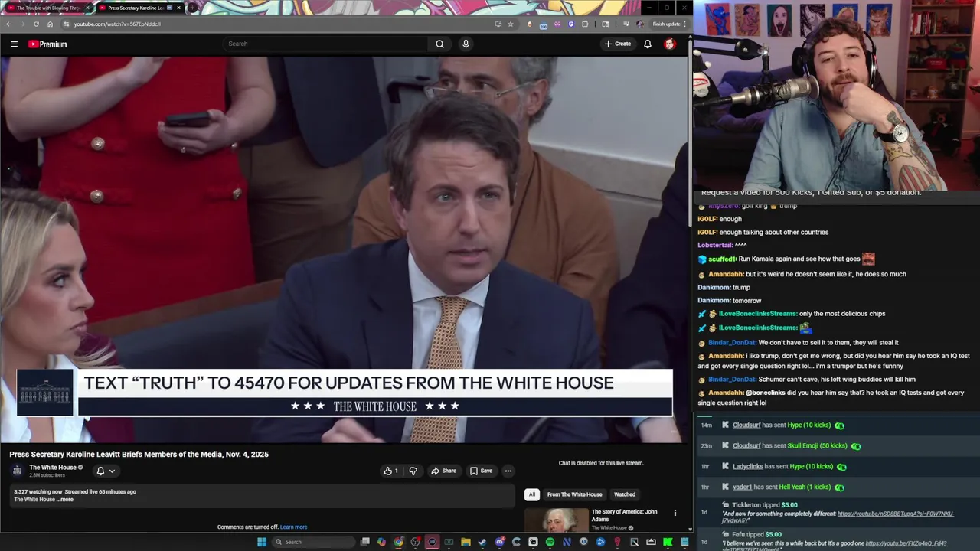The width and height of the screenshot is (980, 551).
Task: Open Task View in the taskbar
Action: (x=364, y=542)
